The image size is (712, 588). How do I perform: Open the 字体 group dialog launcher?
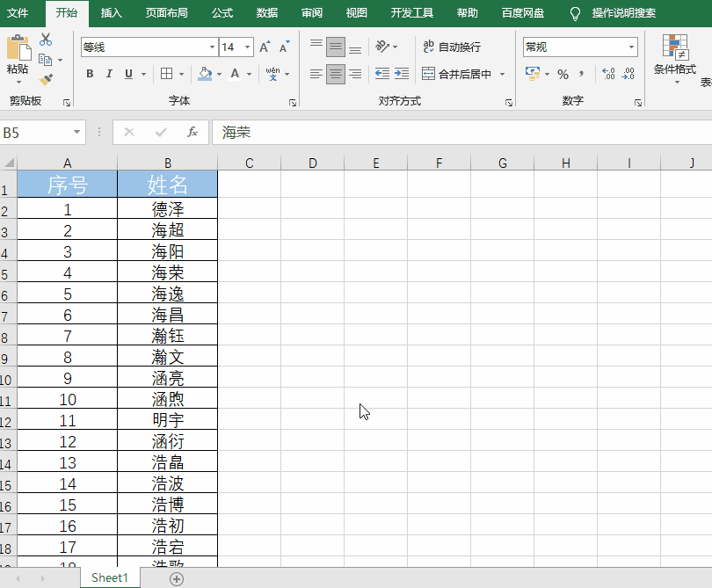point(293,103)
